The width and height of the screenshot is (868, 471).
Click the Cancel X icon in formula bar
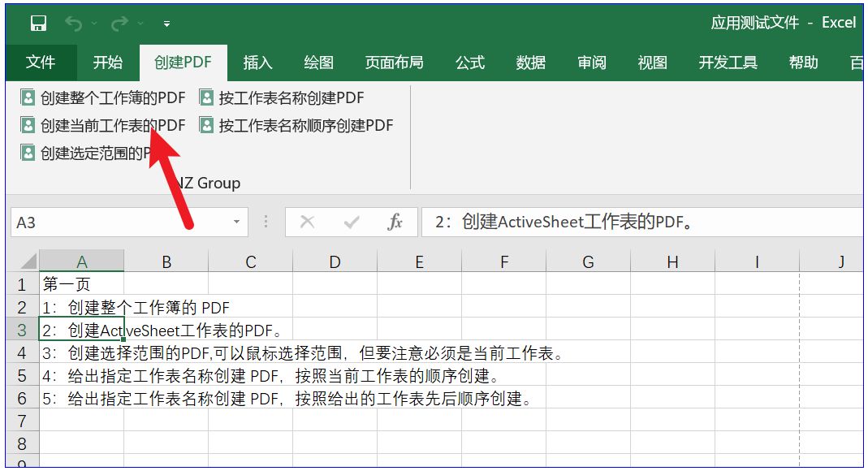pyautogui.click(x=307, y=223)
